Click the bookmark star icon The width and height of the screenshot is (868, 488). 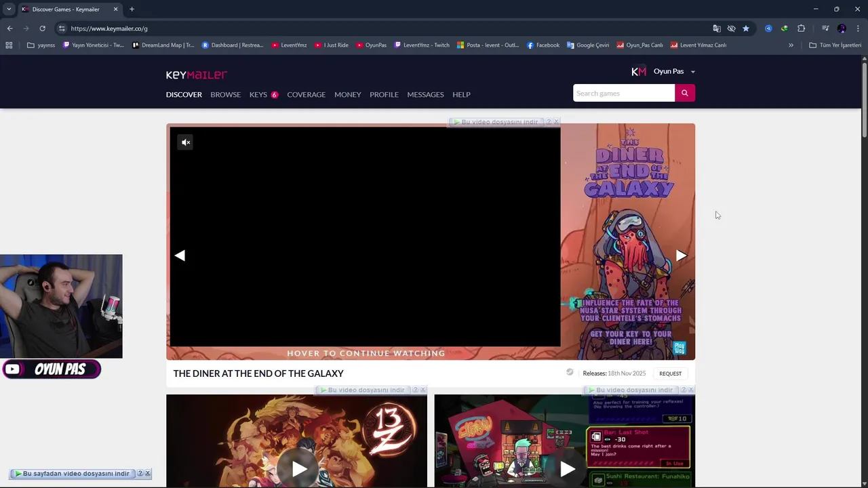pos(746,28)
